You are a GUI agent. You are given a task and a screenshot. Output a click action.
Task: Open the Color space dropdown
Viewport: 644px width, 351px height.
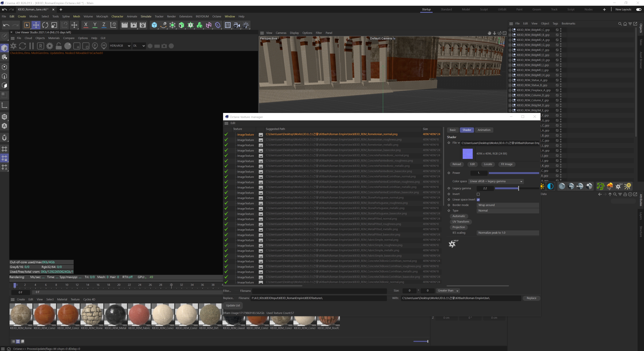pyautogui.click(x=496, y=181)
